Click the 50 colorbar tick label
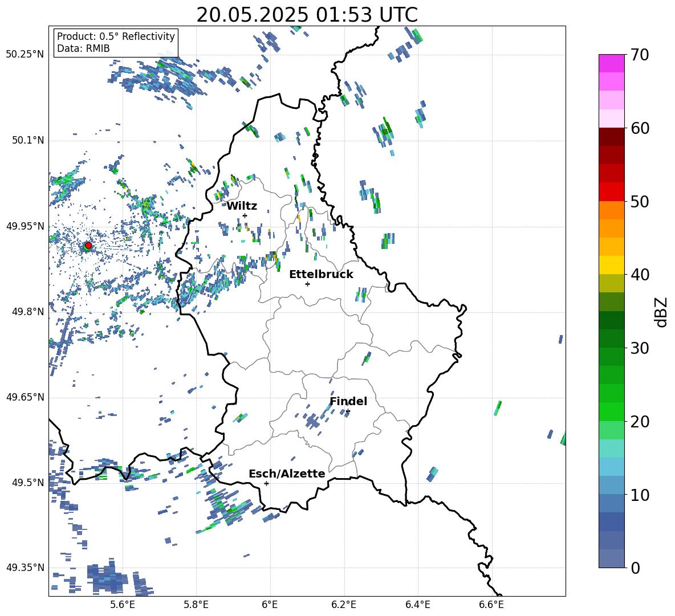The image size is (675, 616). tap(639, 202)
